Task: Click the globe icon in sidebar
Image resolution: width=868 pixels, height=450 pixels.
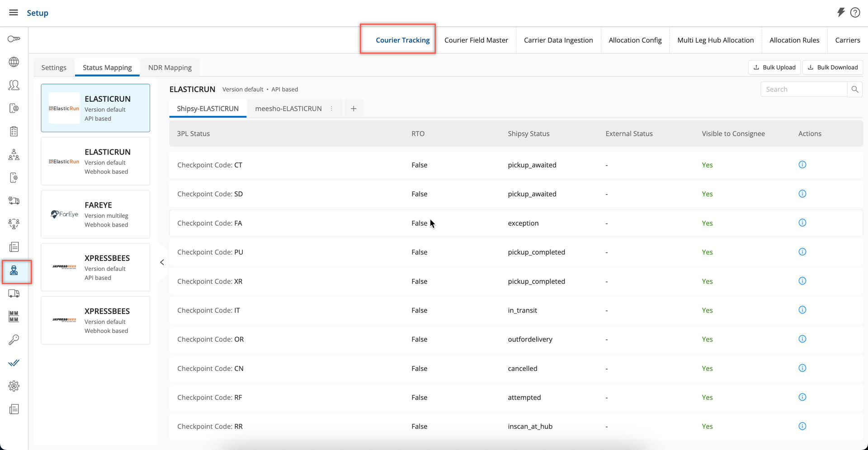Action: tap(14, 62)
